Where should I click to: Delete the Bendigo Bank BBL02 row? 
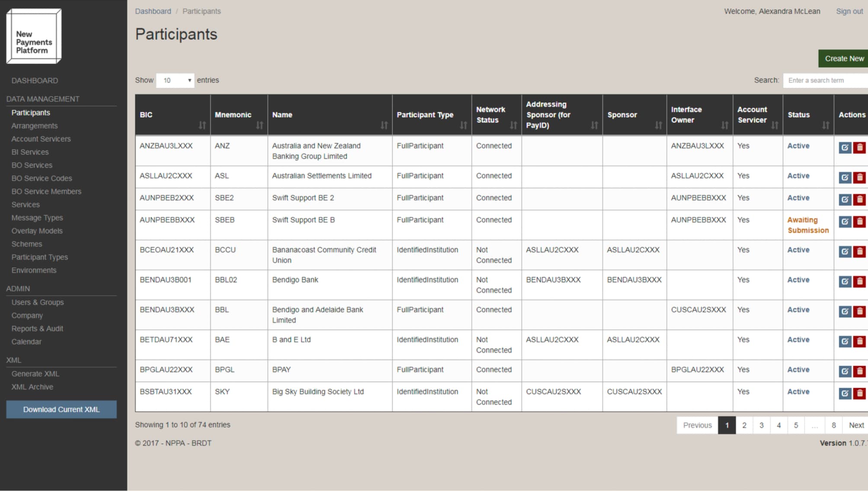860,282
